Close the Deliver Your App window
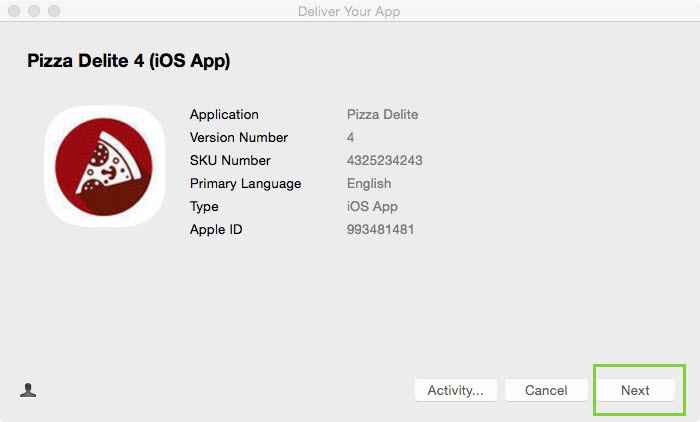 [x=14, y=11]
